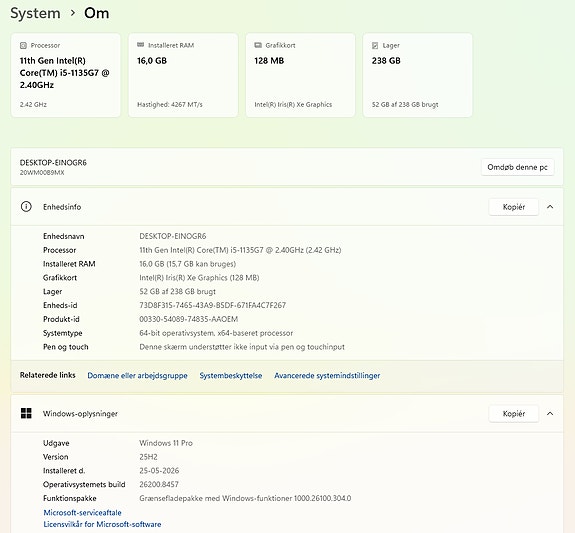The width and height of the screenshot is (575, 533).
Task: Open Licensvilkår for Microsoft-software link
Action: pyautogui.click(x=102, y=524)
